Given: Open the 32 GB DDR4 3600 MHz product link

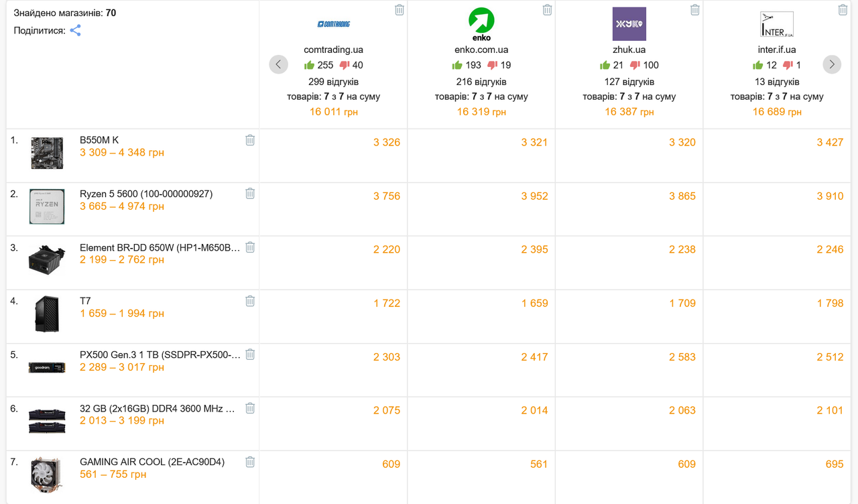Looking at the screenshot, I should pyautogui.click(x=158, y=408).
